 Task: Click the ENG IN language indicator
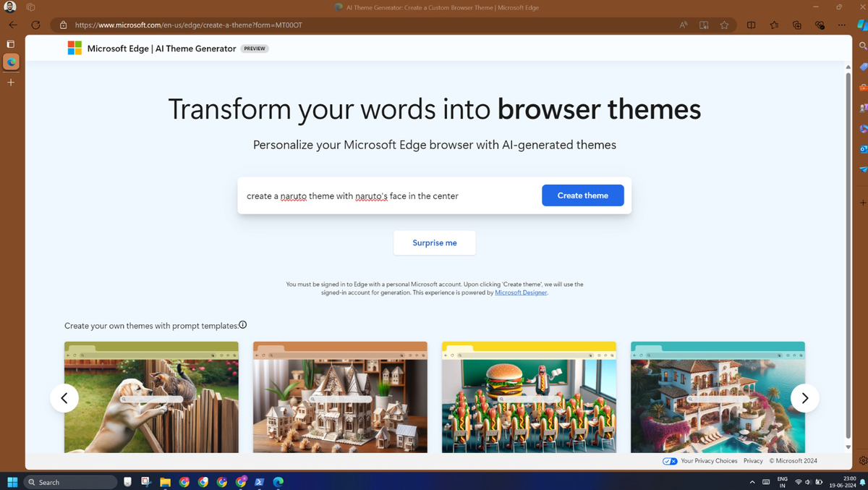783,482
